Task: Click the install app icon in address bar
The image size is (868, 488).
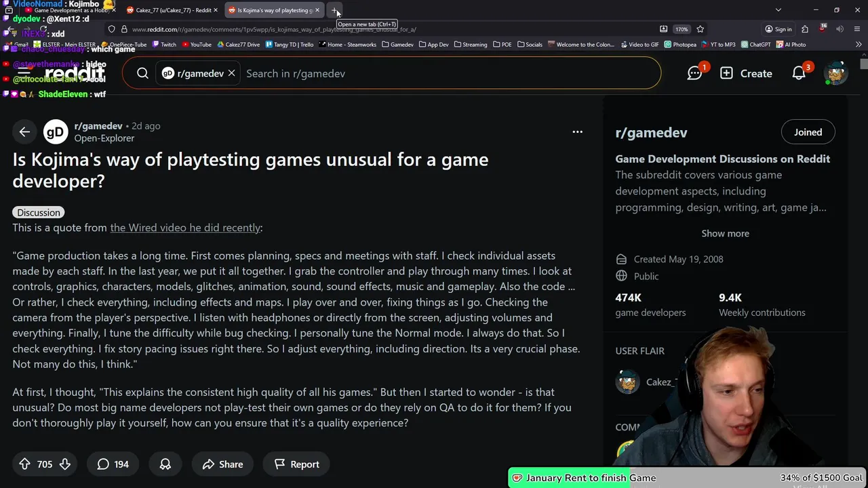Action: click(x=663, y=29)
